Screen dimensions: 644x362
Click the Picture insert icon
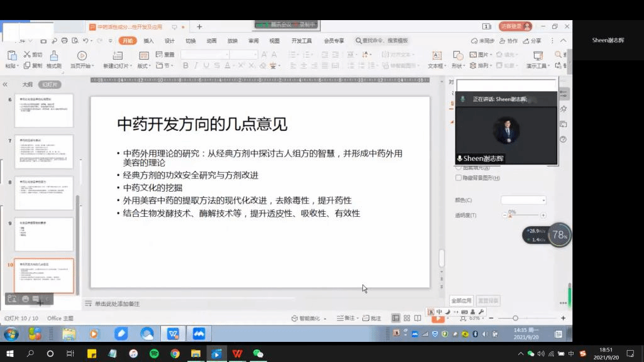tap(473, 54)
